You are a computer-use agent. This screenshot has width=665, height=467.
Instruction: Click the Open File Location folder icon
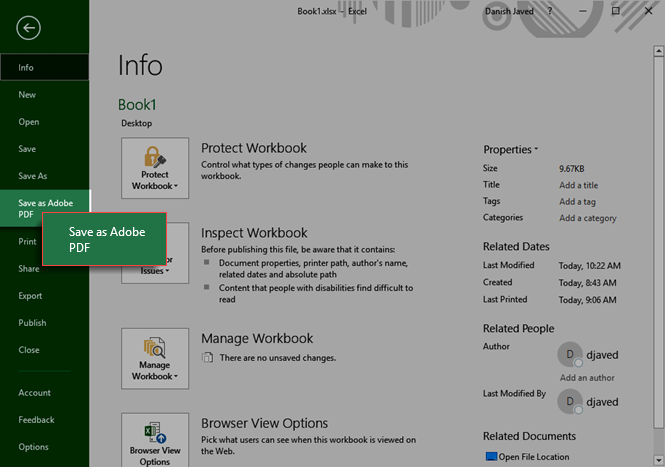(491, 457)
